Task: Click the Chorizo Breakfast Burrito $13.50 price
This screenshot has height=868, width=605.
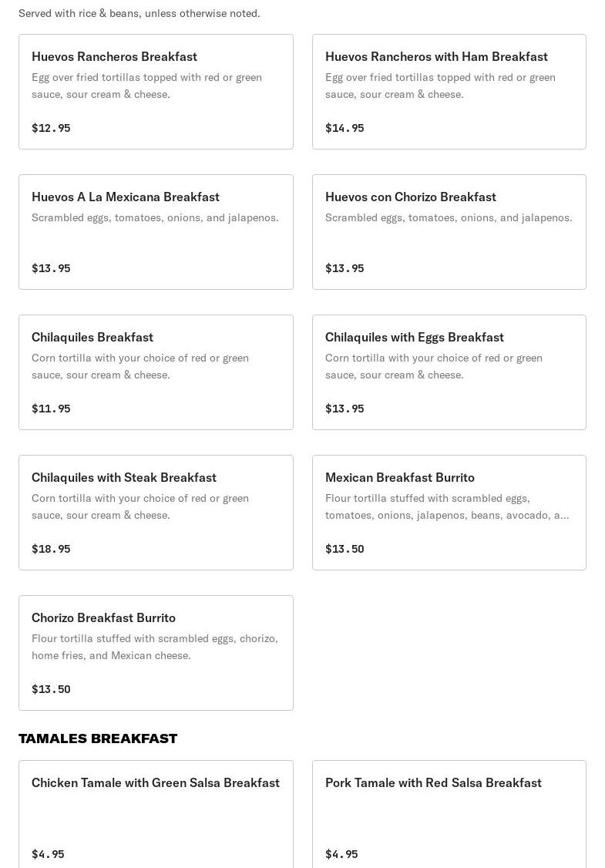Action: (51, 689)
